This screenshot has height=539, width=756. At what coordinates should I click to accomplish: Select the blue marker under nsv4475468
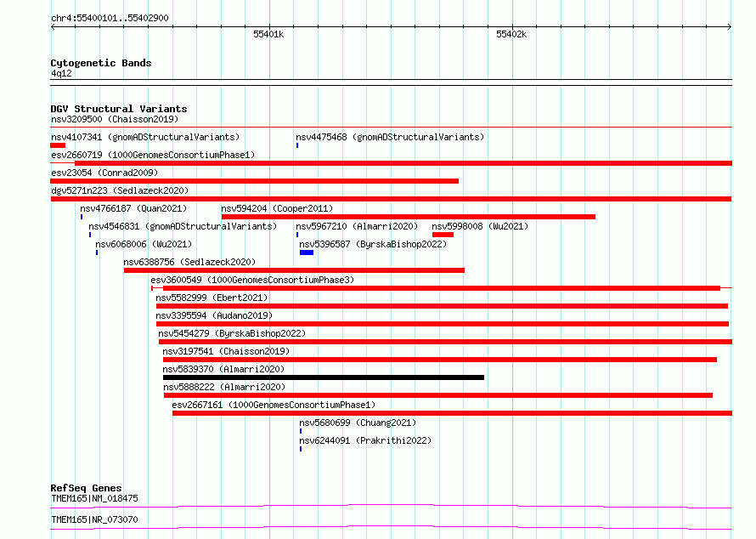[297, 145]
